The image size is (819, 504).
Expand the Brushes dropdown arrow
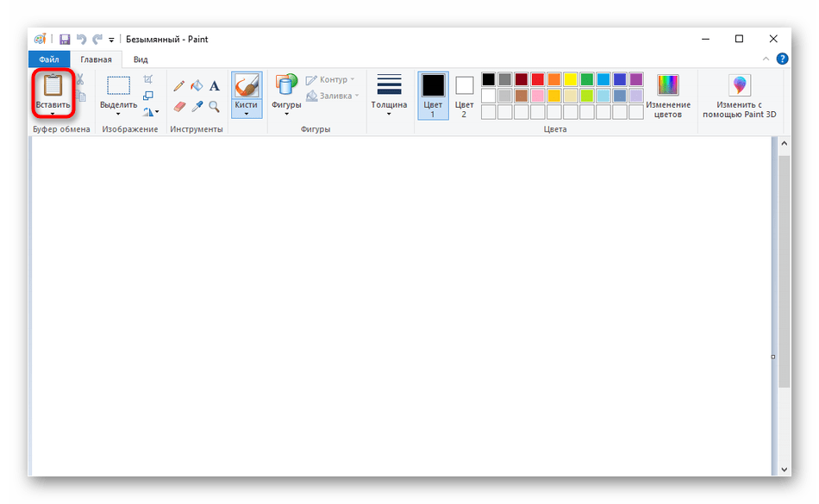coord(246,113)
